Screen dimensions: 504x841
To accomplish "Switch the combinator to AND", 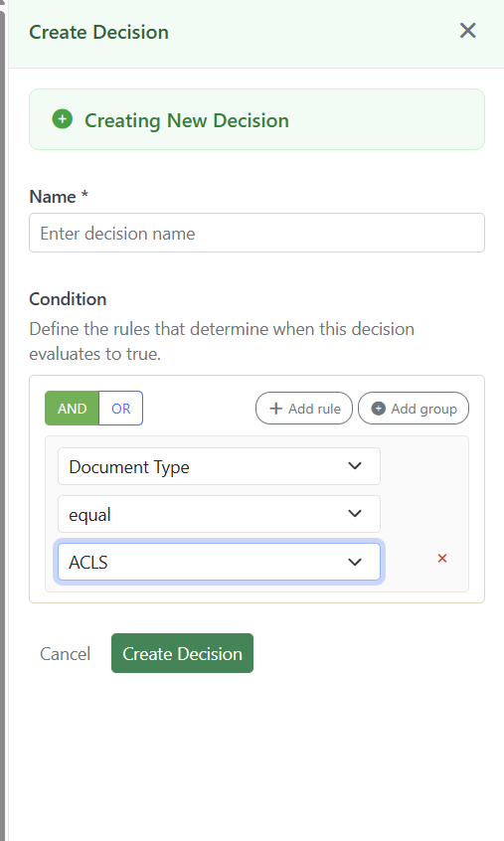I will pyautogui.click(x=72, y=409).
